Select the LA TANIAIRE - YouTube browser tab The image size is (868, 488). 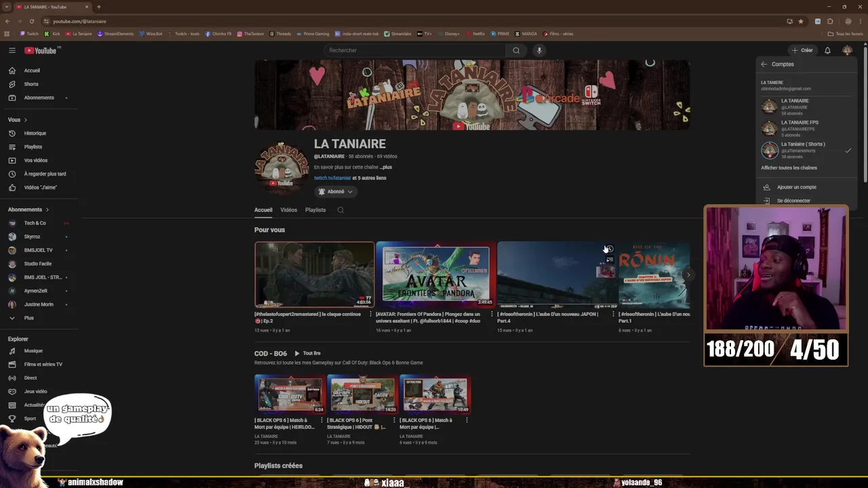click(53, 7)
